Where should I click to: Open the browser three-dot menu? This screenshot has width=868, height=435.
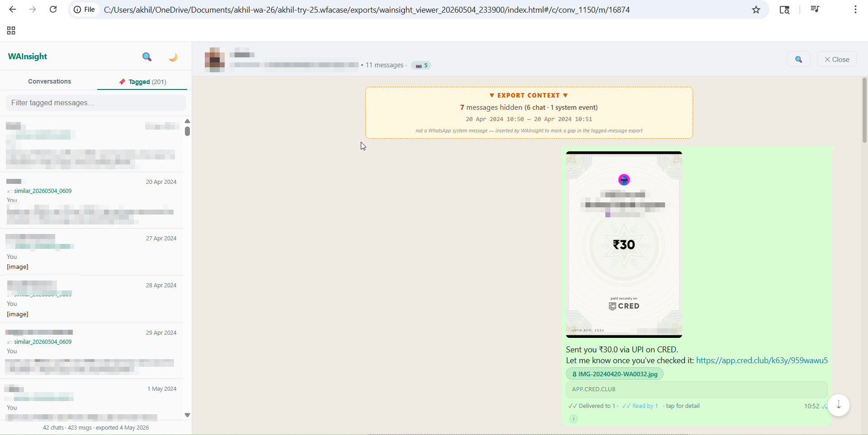coord(855,9)
